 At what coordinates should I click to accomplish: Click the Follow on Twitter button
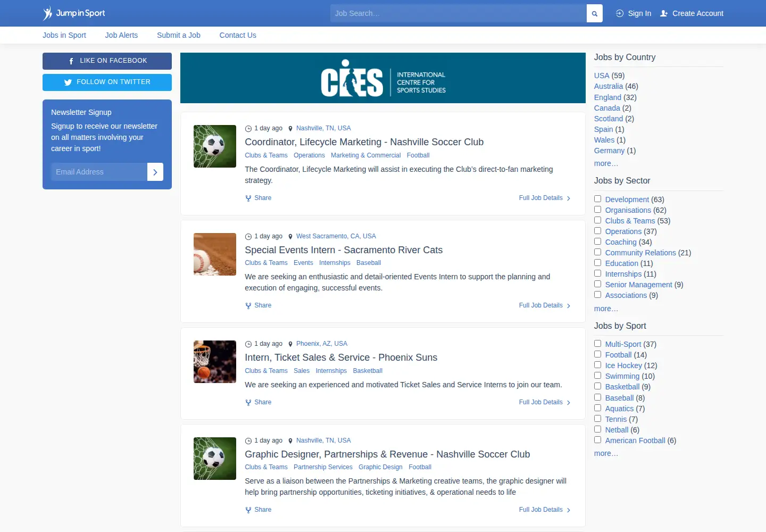click(x=107, y=82)
